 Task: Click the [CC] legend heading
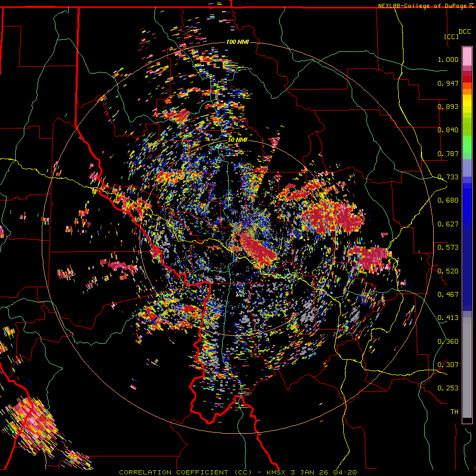451,36
